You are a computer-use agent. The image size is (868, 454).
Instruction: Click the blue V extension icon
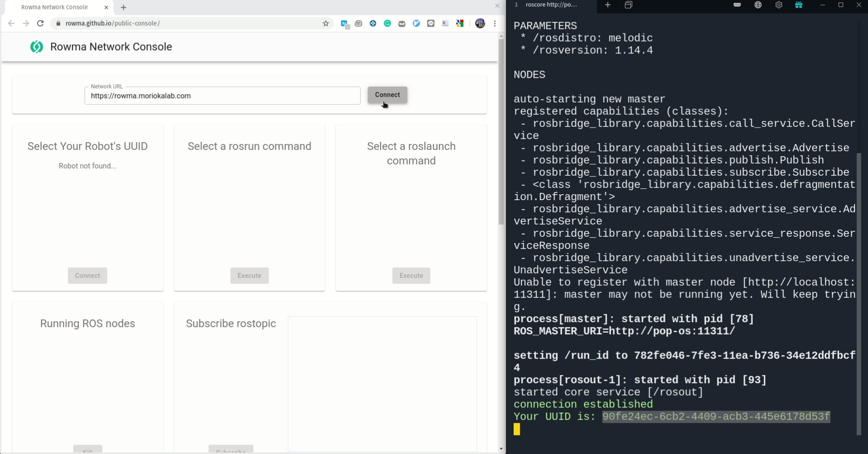click(416, 23)
